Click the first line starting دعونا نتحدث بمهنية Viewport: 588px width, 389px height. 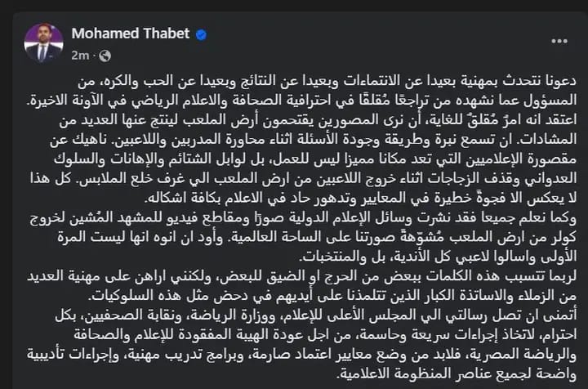(x=327, y=81)
